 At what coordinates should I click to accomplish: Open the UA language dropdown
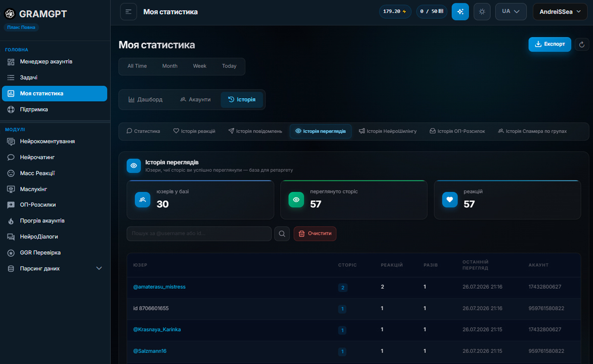click(x=511, y=12)
